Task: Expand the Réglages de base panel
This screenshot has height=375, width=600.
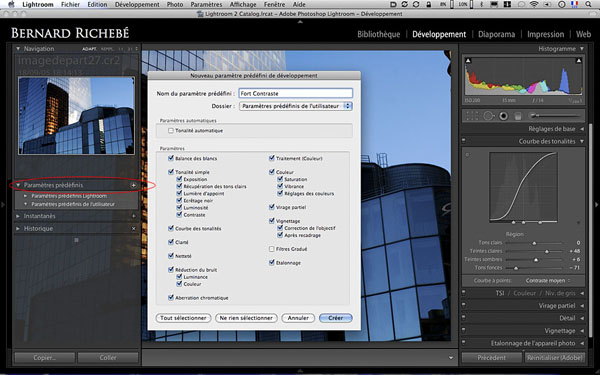Action: [582, 129]
